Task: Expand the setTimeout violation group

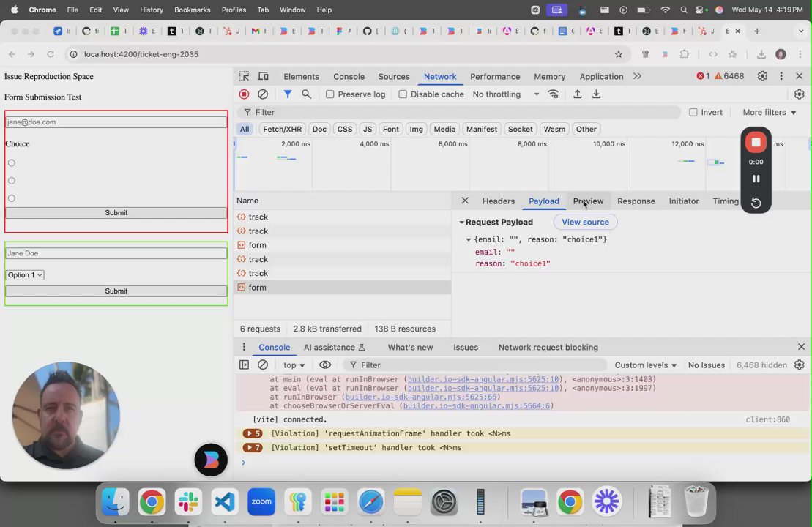Action: coord(253,447)
